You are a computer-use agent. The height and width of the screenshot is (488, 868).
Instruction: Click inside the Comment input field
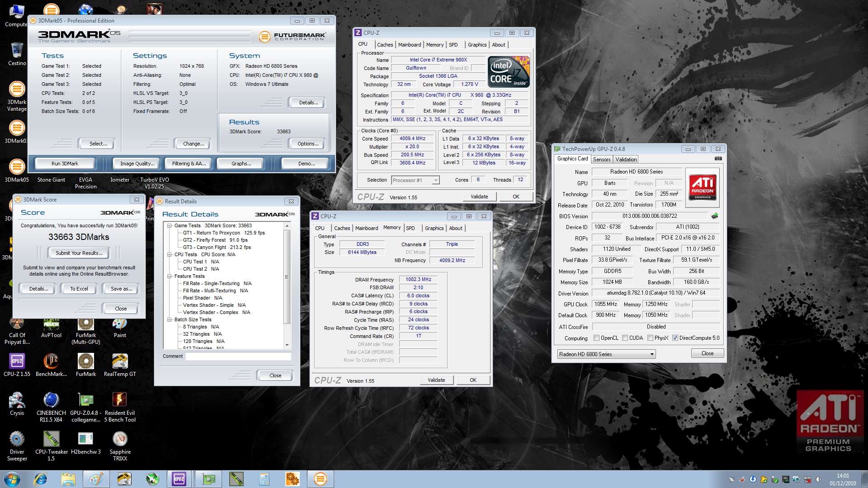(x=238, y=357)
